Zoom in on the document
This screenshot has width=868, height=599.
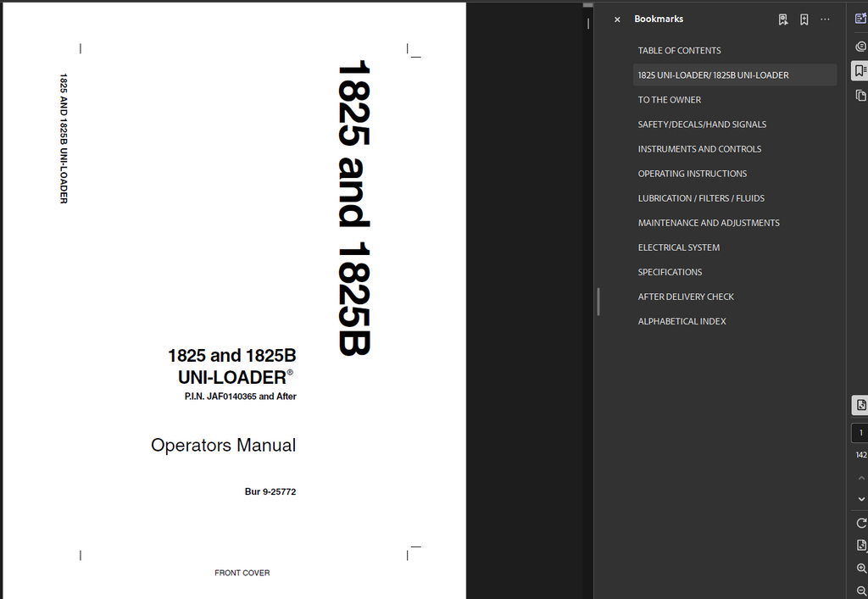[861, 568]
